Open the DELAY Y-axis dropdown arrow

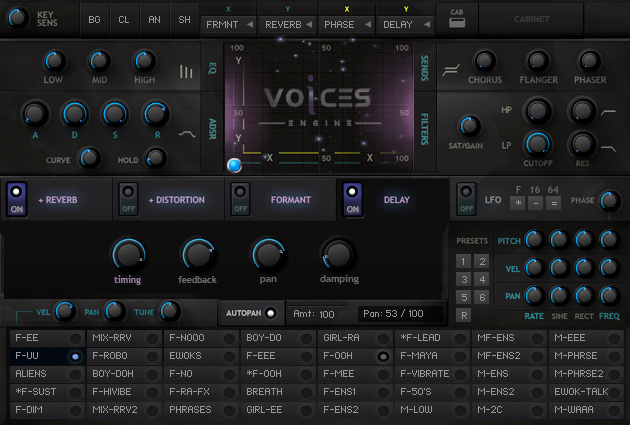coord(427,25)
